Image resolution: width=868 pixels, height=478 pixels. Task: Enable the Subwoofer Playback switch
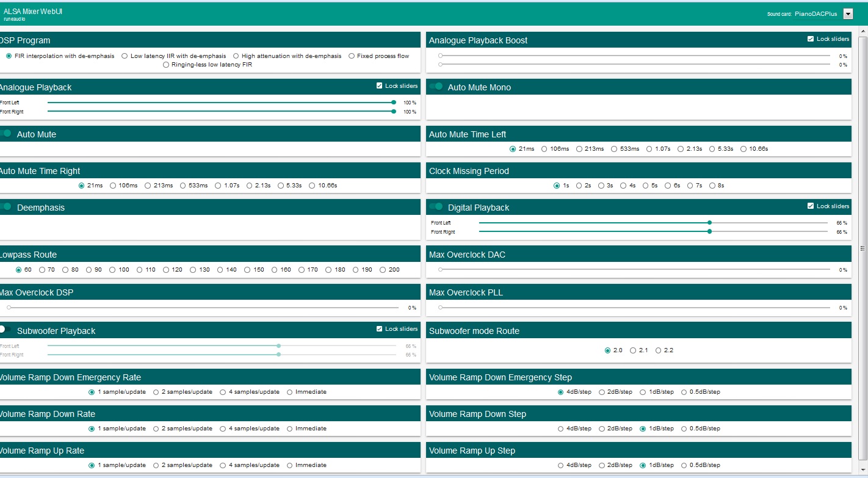pyautogui.click(x=6, y=330)
